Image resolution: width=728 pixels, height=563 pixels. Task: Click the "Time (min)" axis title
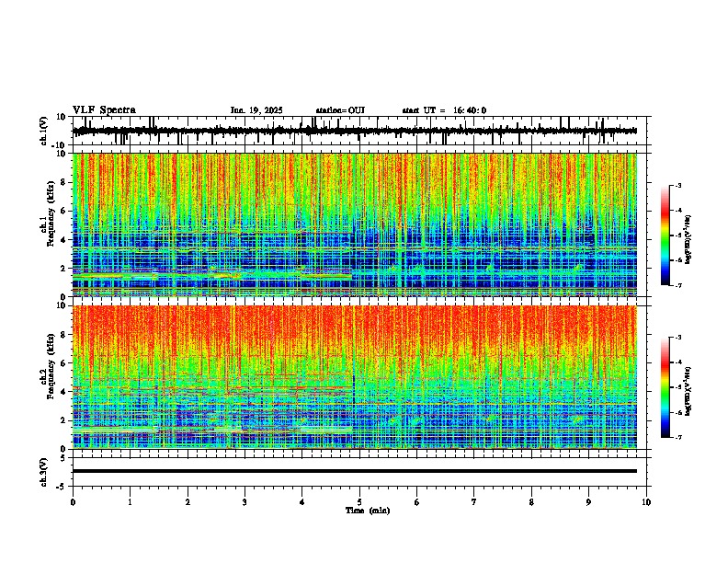(368, 511)
